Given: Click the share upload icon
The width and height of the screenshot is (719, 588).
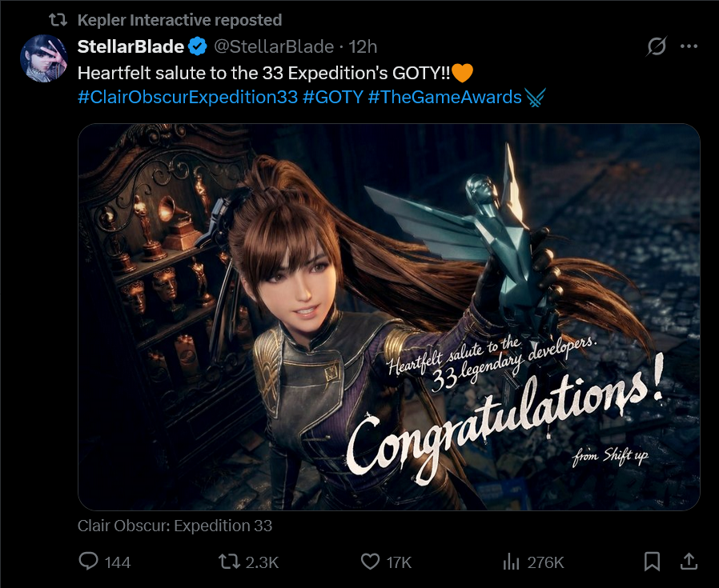Looking at the screenshot, I should pos(688,562).
